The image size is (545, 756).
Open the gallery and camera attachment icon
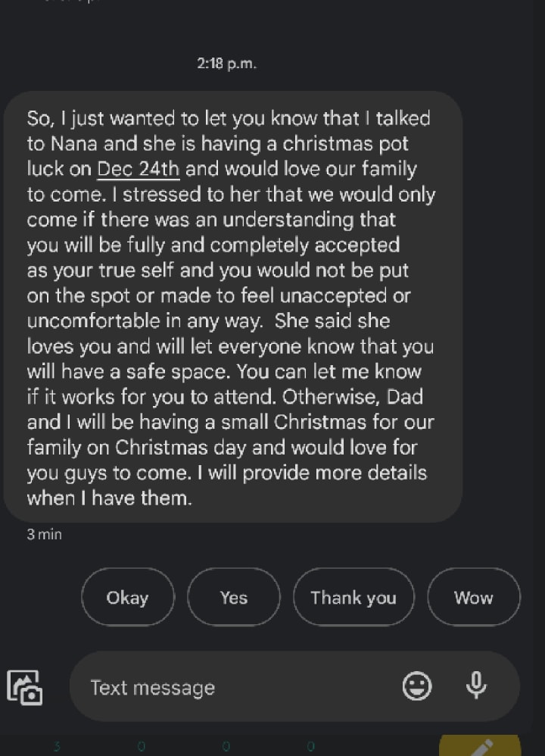[25, 688]
